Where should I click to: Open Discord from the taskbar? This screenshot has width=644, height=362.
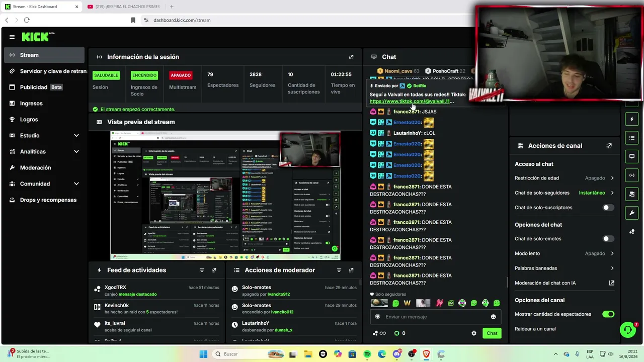[x=397, y=354]
